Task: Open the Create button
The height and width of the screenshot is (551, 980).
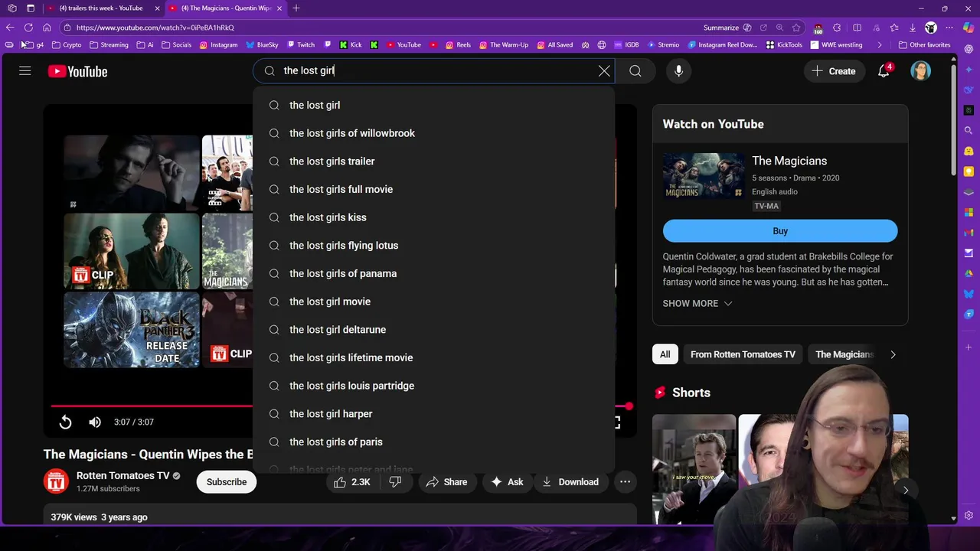Action: 834,71
